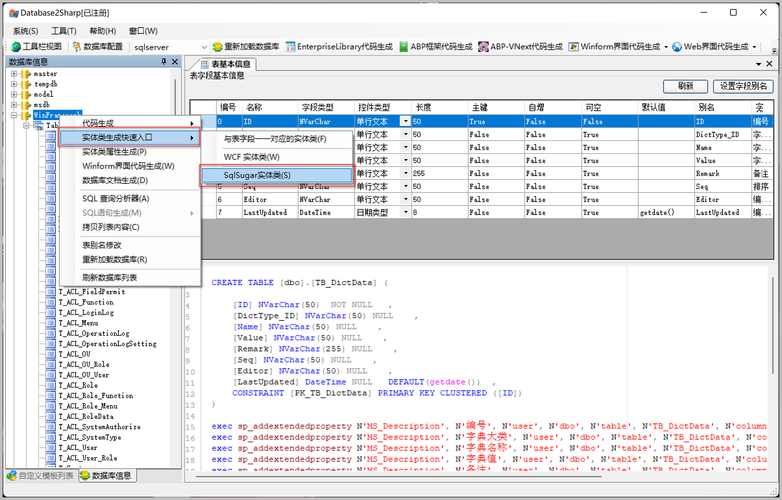Choose SqlSugar实体类(S) in submenu

pos(257,175)
